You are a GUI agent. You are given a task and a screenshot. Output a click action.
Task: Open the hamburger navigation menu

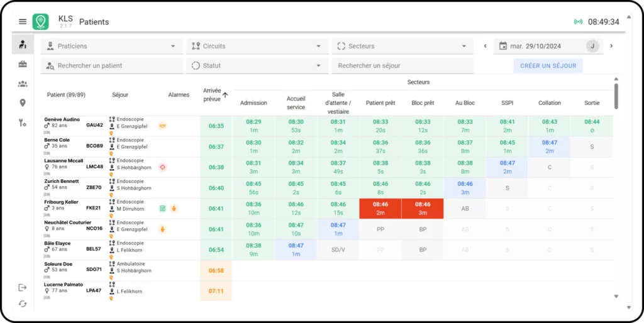(x=23, y=21)
